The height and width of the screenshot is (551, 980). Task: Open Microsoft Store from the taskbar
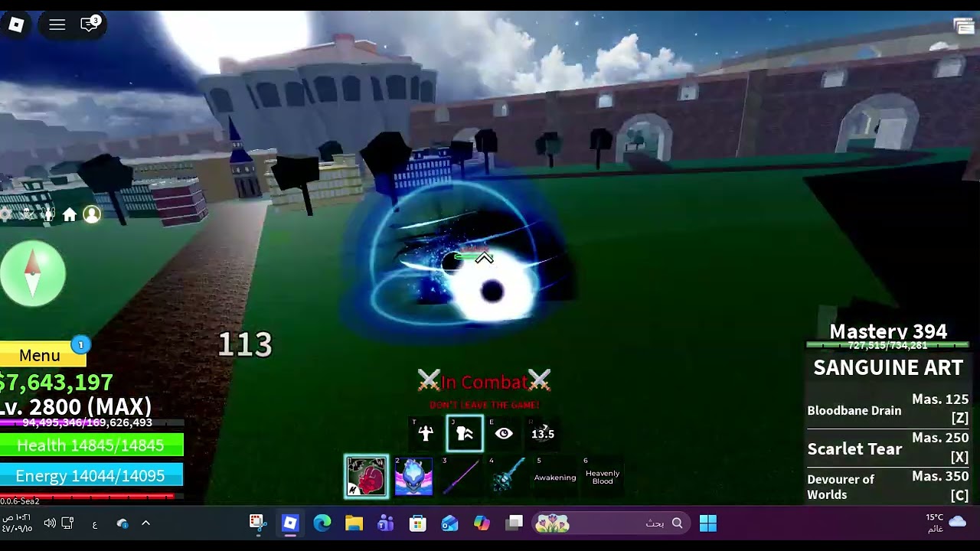(x=417, y=523)
